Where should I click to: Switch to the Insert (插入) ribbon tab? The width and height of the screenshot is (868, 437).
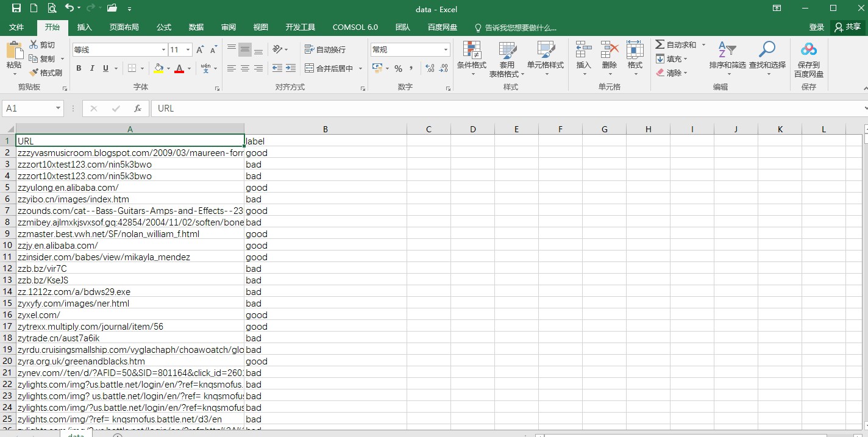click(84, 27)
